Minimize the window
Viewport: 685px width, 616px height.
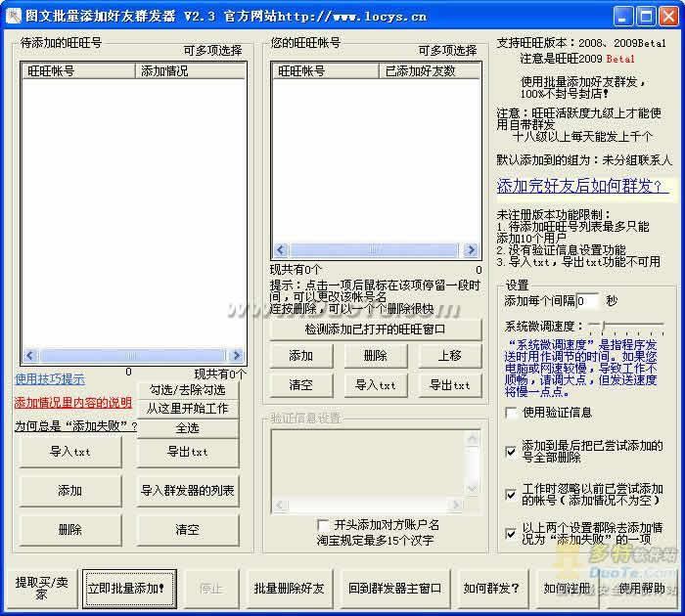coord(623,17)
